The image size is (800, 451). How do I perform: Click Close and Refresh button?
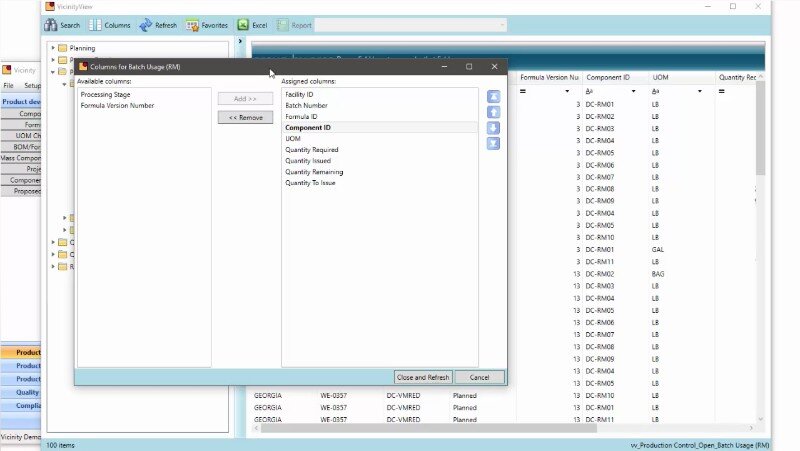point(423,377)
